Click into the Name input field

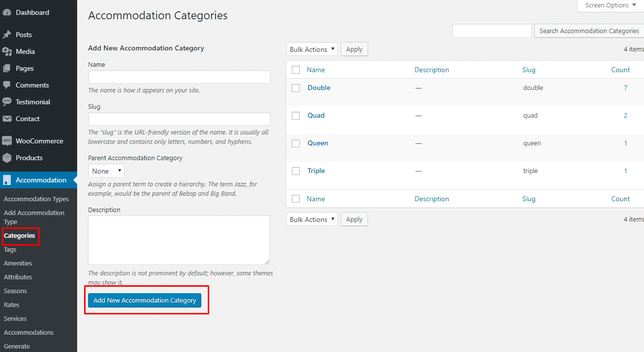pos(179,77)
